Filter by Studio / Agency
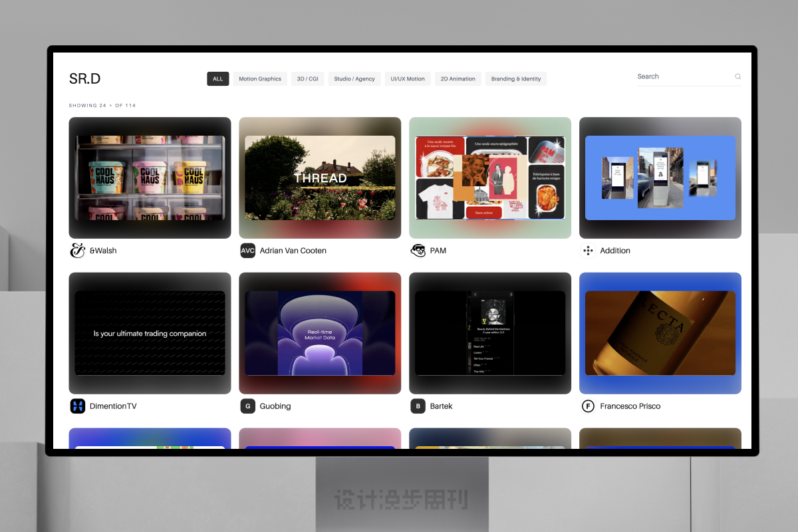Image resolution: width=798 pixels, height=532 pixels. click(x=354, y=78)
